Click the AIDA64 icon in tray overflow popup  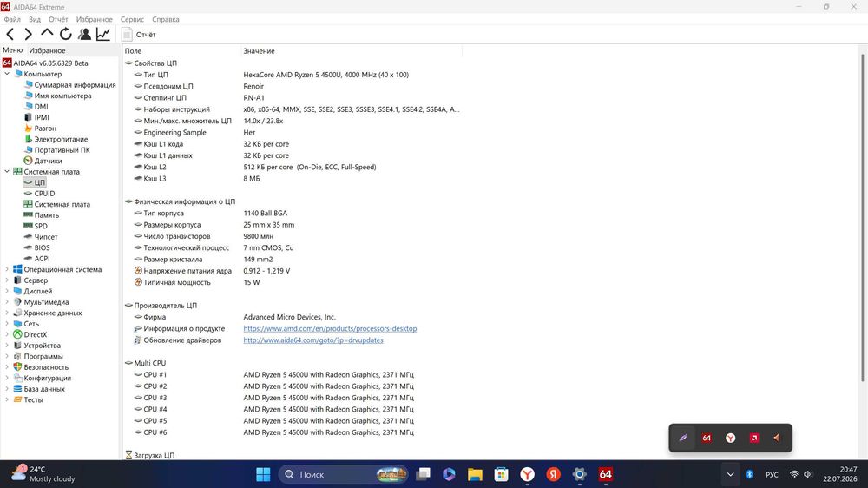click(x=707, y=439)
